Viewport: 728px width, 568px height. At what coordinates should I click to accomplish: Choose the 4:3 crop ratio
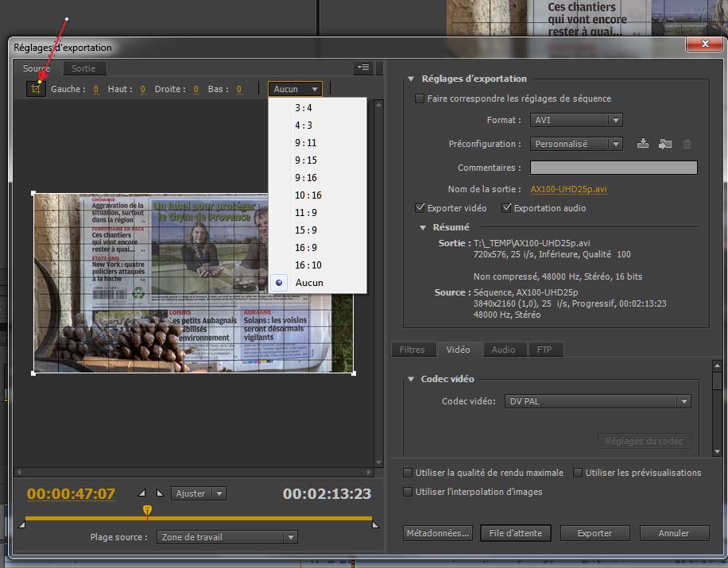[318, 126]
